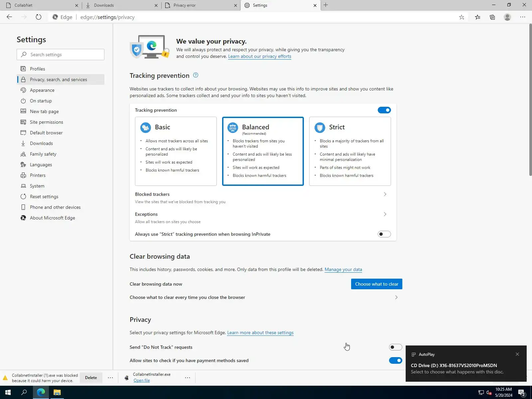Open the Action Center notifications icon
The height and width of the screenshot is (399, 532).
(x=522, y=393)
